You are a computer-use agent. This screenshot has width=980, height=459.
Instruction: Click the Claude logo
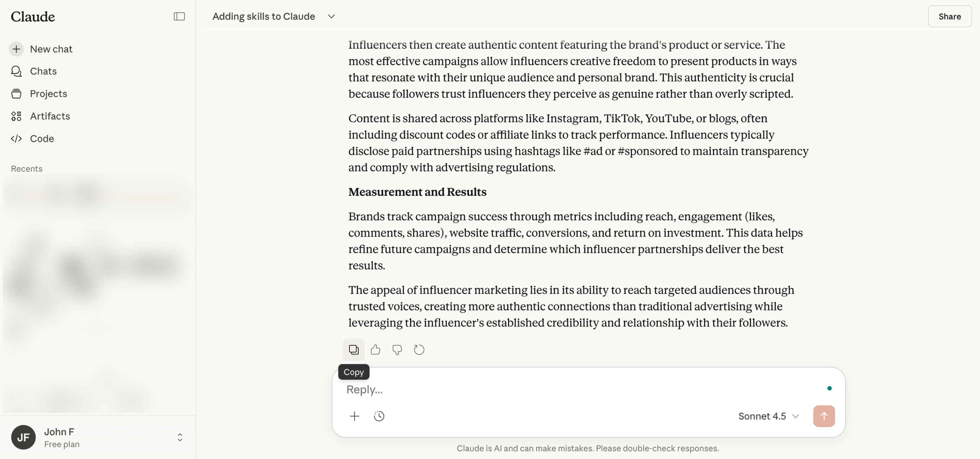point(33,16)
